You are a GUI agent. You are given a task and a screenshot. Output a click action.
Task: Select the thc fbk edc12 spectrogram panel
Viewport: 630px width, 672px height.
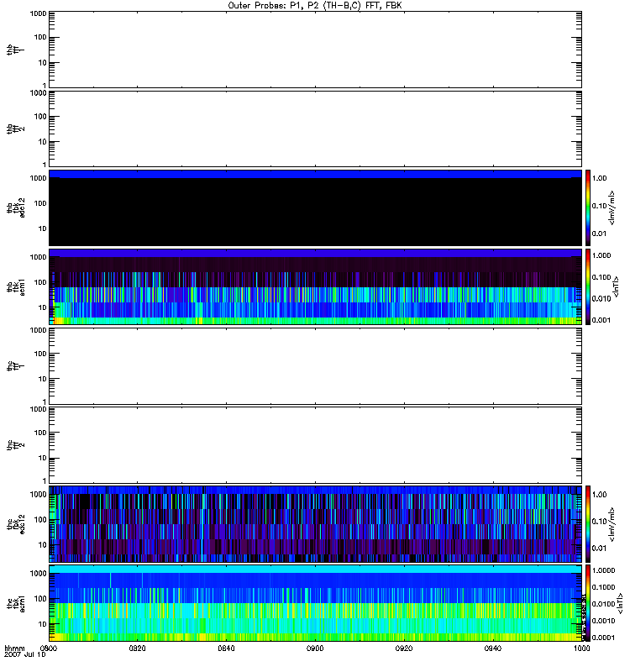315,524
